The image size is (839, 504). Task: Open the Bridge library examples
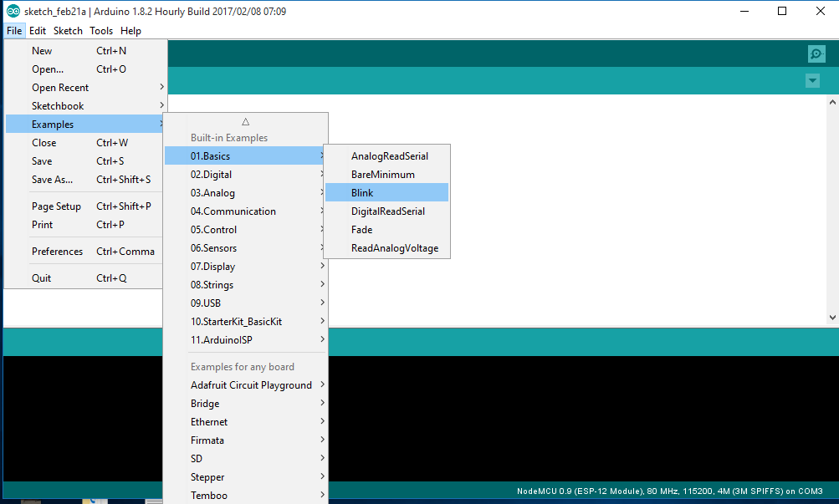pos(246,404)
